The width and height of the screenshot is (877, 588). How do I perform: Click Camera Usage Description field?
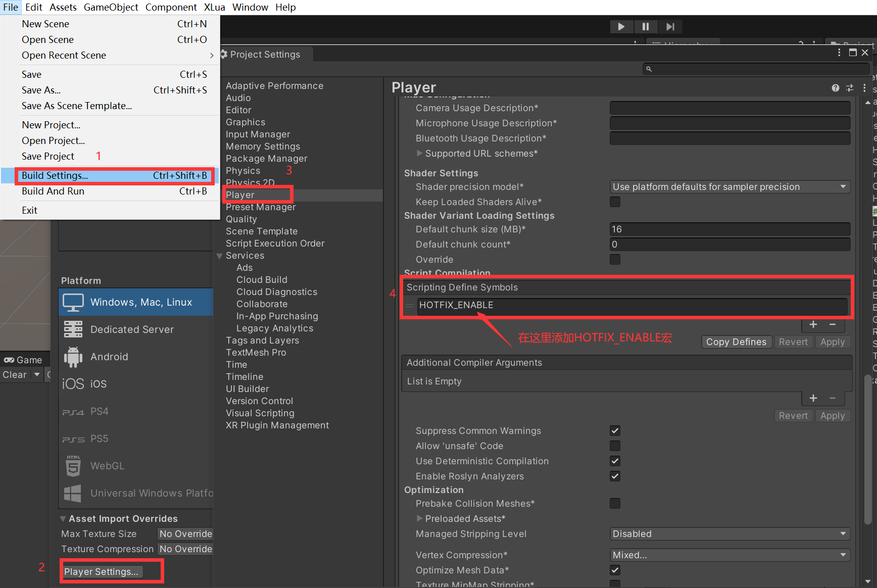(x=730, y=108)
